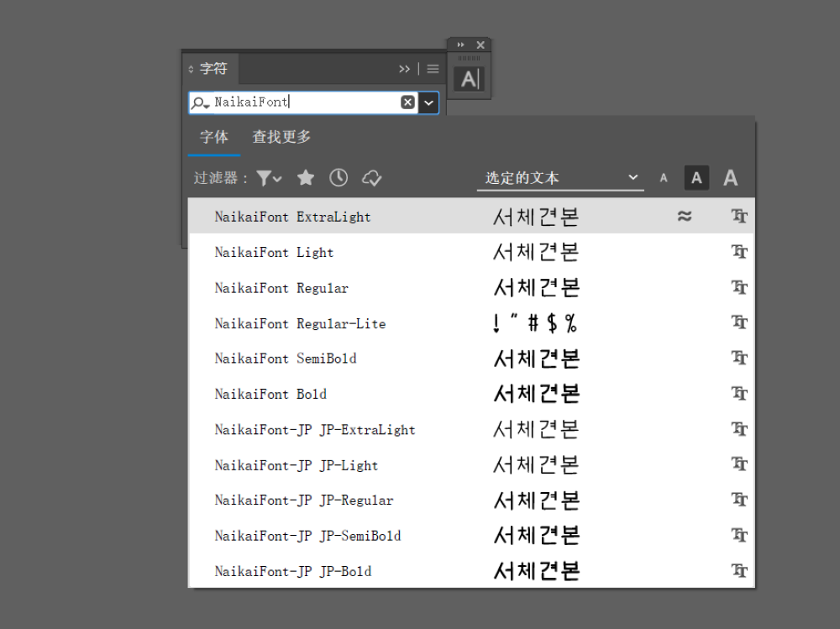The width and height of the screenshot is (840, 629).
Task: Choose NaikaiFont Regular from the list
Action: pyautogui.click(x=471, y=288)
